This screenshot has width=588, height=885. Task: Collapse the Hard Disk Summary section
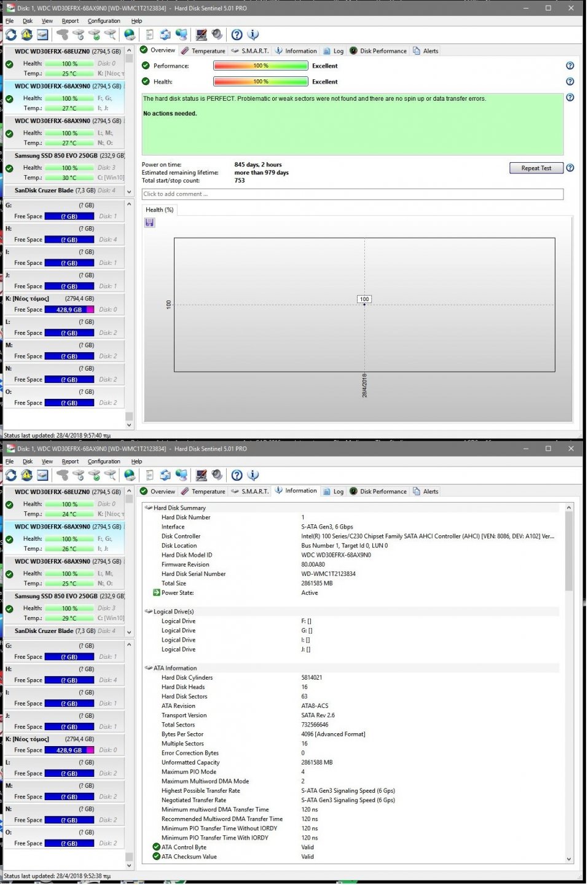pyautogui.click(x=148, y=508)
